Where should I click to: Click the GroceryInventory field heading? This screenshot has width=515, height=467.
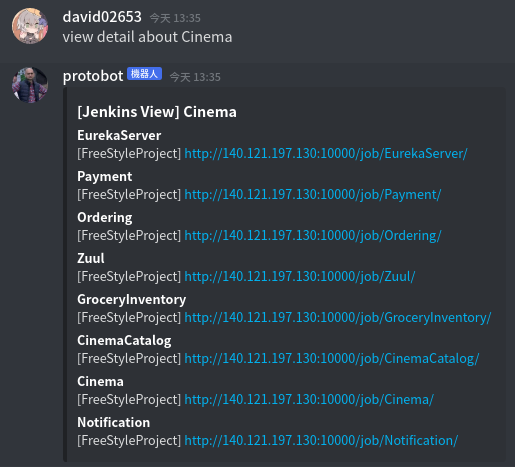tap(132, 300)
